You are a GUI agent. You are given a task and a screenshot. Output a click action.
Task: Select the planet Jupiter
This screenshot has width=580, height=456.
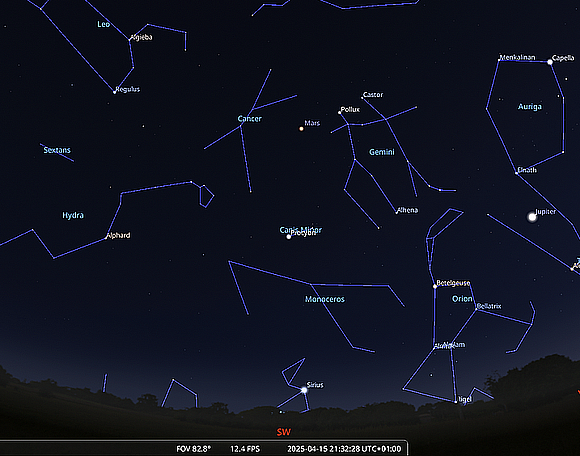click(532, 217)
